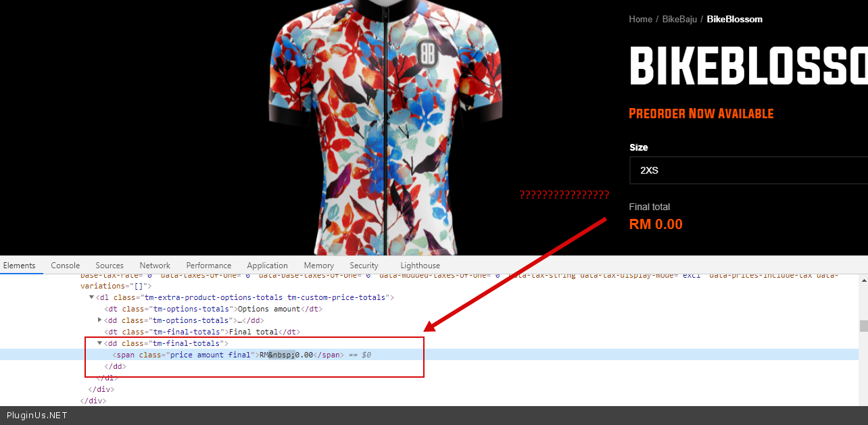Click the Elements tab
This screenshot has width=868, height=425.
(19, 266)
